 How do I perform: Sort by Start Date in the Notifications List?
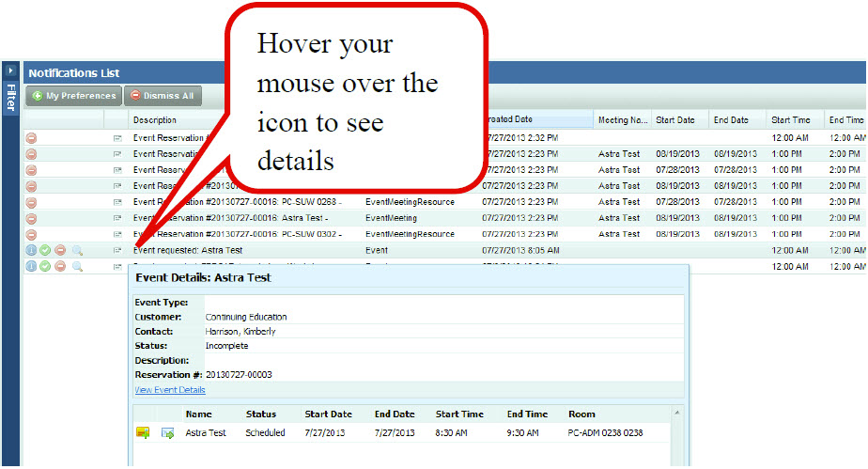coord(674,119)
